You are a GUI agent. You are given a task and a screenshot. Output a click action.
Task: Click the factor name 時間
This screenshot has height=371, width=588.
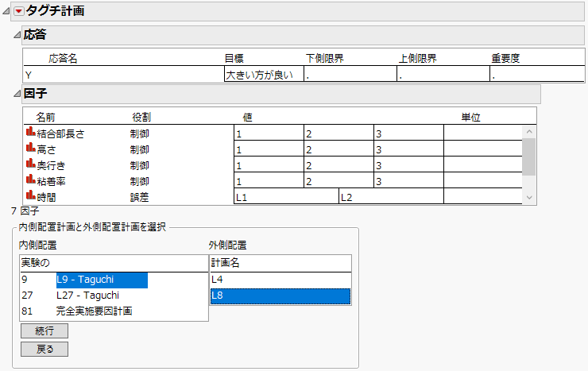47,198
